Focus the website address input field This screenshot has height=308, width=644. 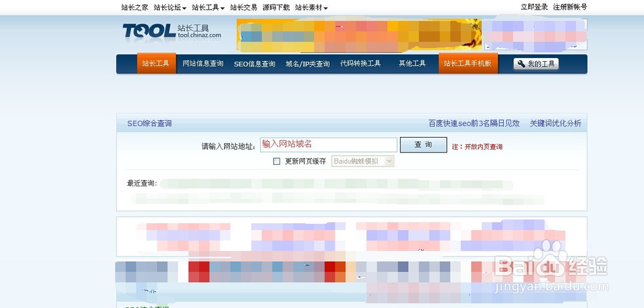click(328, 145)
